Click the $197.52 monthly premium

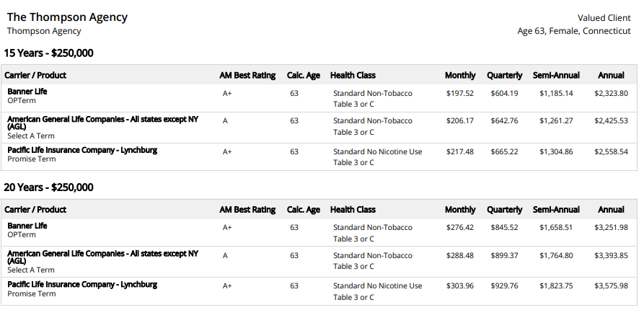click(460, 93)
